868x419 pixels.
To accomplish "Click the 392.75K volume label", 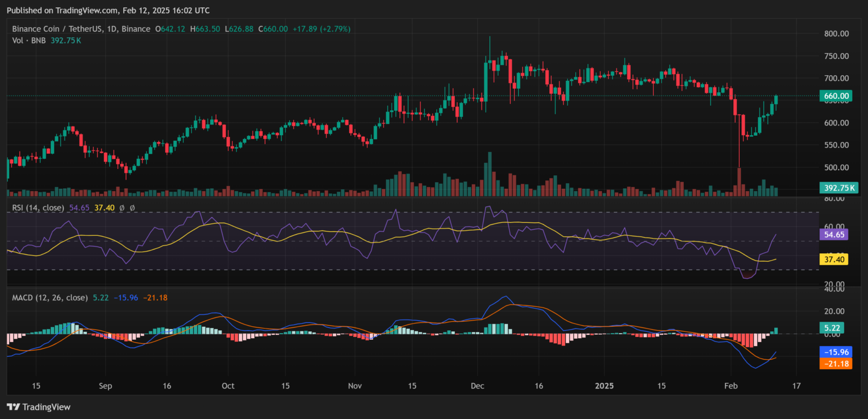I will (x=839, y=187).
